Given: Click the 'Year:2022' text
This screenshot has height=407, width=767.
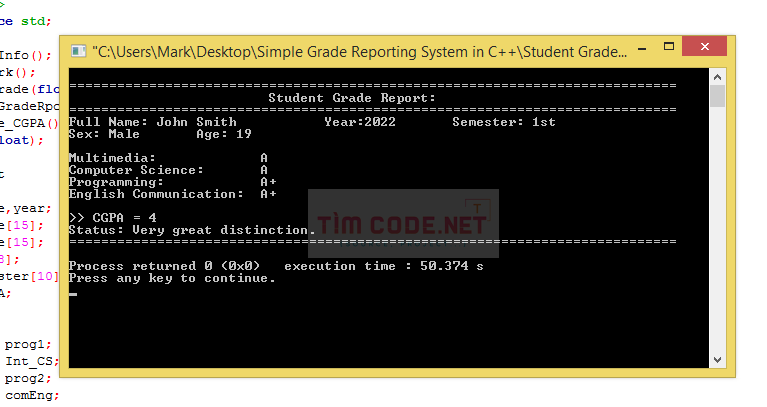Looking at the screenshot, I should [360, 122].
